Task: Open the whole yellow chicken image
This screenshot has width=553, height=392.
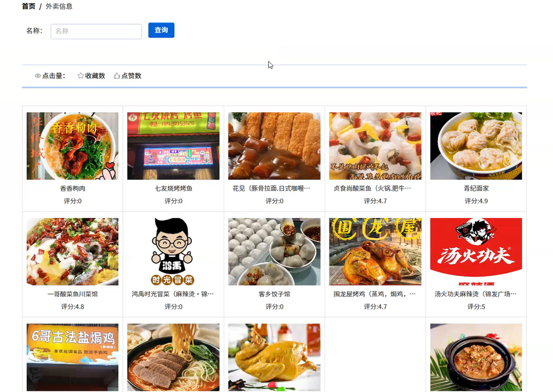Action: (x=274, y=357)
